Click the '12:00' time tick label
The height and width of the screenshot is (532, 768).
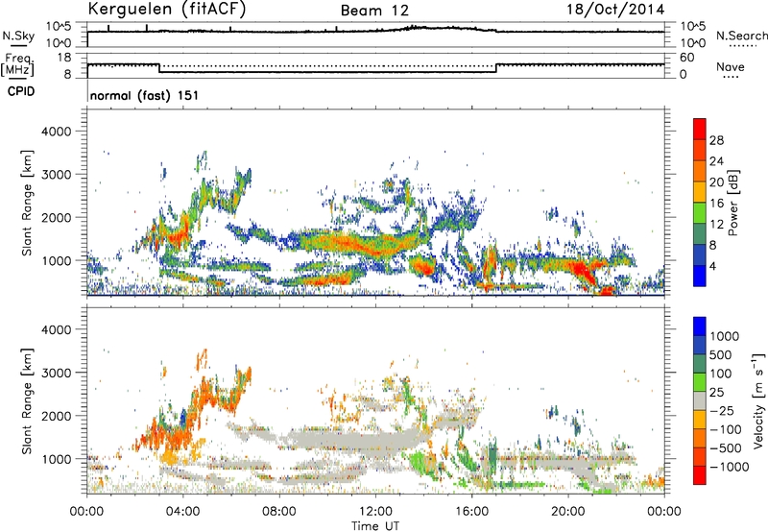click(x=375, y=512)
